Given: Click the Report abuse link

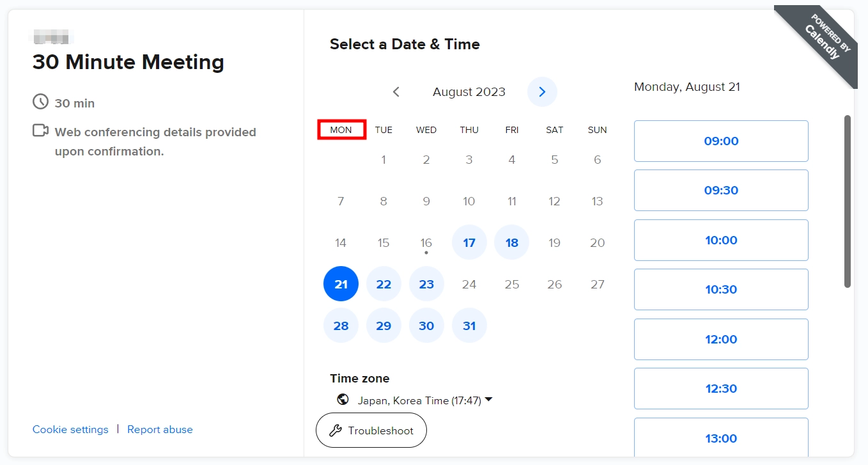Looking at the screenshot, I should tap(160, 429).
